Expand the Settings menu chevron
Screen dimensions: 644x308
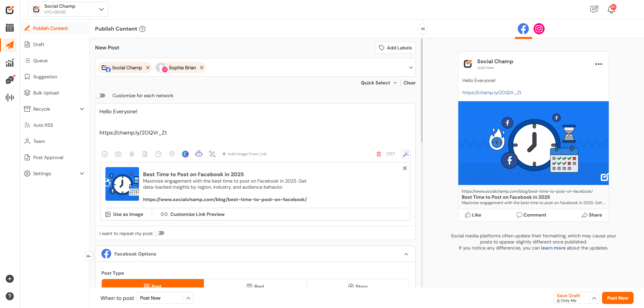tap(82, 174)
